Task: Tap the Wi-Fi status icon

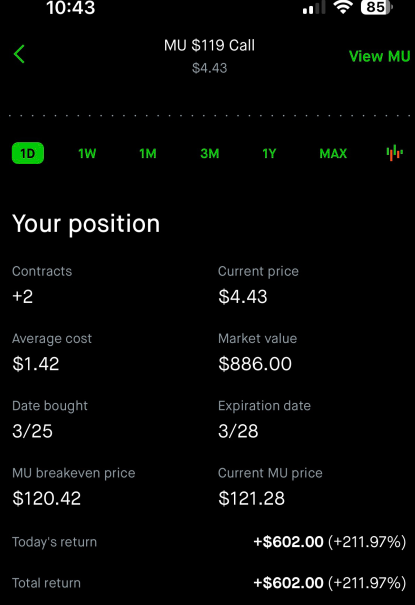Action: point(343,7)
